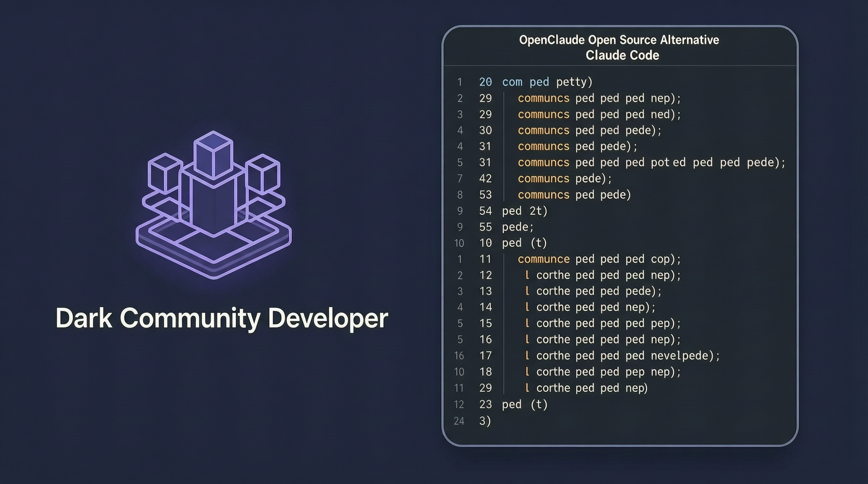
Task: Click the line "communce ped ped ped cop);"
Action: click(x=599, y=259)
